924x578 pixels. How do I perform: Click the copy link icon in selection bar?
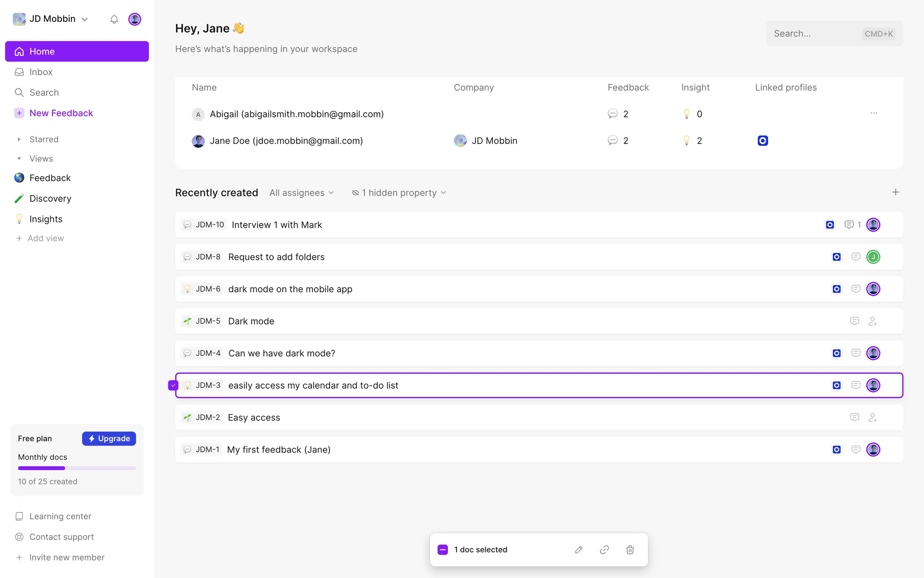604,550
